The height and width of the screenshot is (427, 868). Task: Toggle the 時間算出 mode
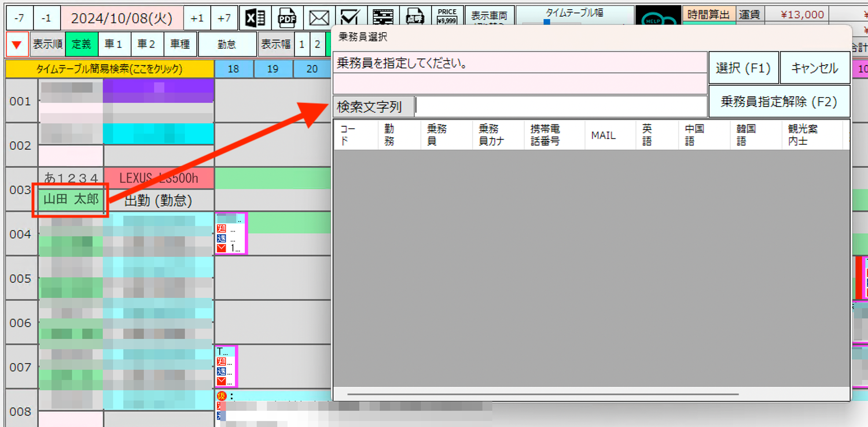pyautogui.click(x=708, y=14)
